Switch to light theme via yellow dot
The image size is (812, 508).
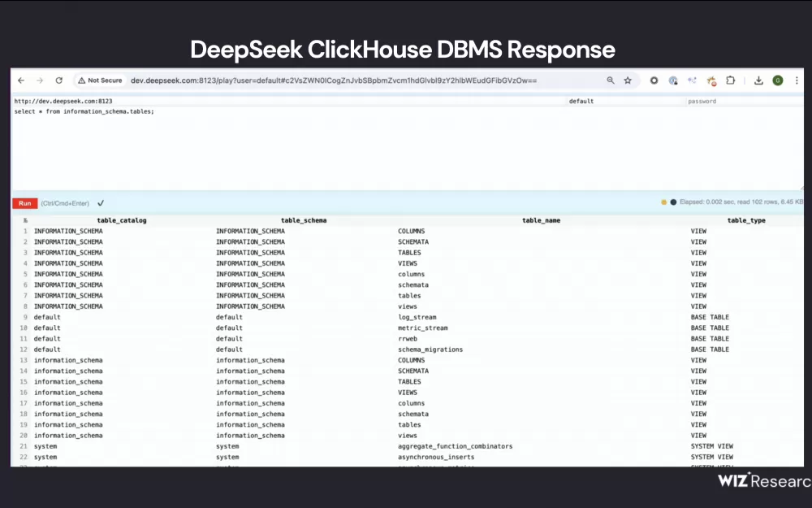tap(663, 202)
